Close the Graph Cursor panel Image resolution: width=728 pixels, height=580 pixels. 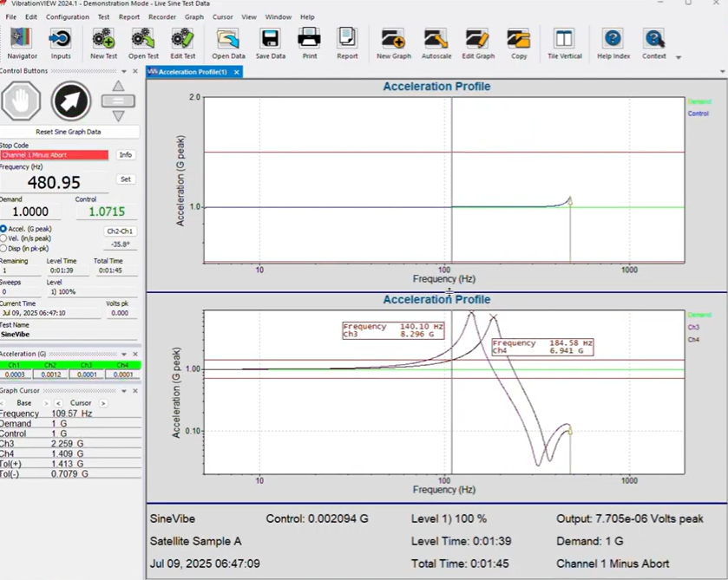click(135, 391)
